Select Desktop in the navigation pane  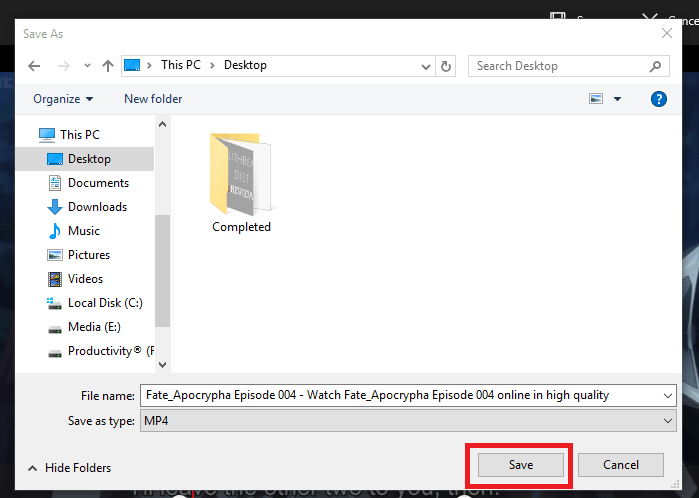[85, 159]
